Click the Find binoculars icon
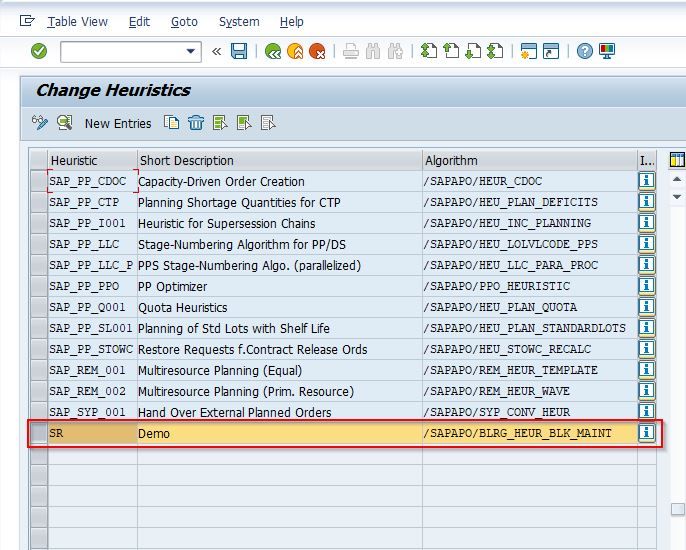Viewport: 686px width, 550px height. coord(373,51)
